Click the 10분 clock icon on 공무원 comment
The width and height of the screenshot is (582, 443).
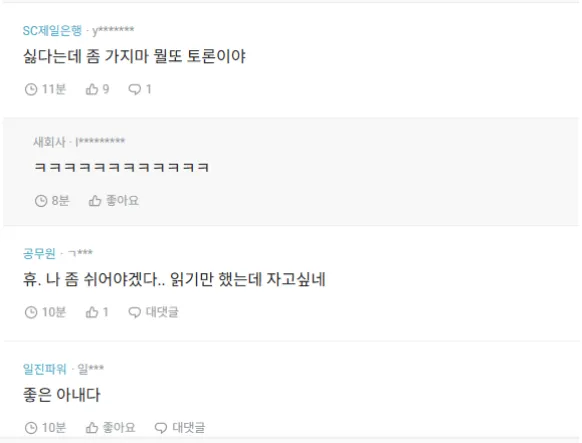coord(31,312)
